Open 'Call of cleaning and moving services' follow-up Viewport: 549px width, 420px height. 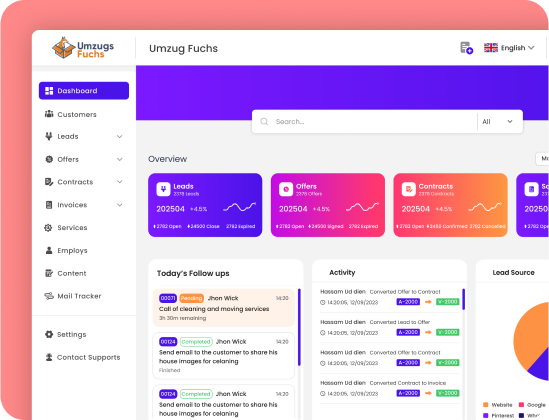pyautogui.click(x=224, y=308)
